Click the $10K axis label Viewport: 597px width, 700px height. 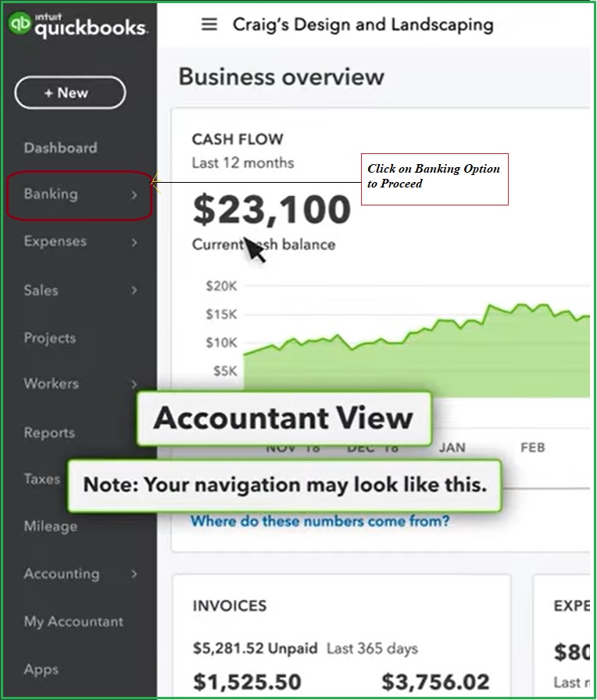[x=221, y=342]
